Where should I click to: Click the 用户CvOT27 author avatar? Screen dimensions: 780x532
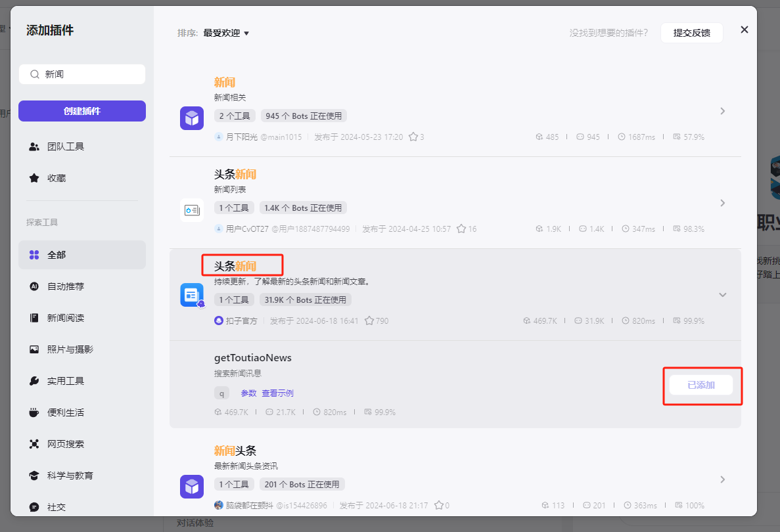218,229
